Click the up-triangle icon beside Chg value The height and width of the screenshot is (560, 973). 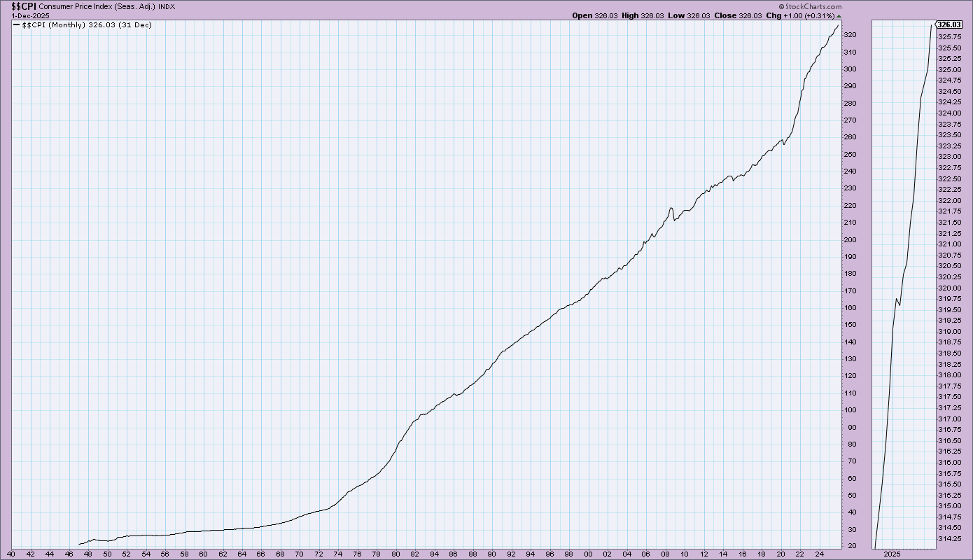pyautogui.click(x=839, y=15)
